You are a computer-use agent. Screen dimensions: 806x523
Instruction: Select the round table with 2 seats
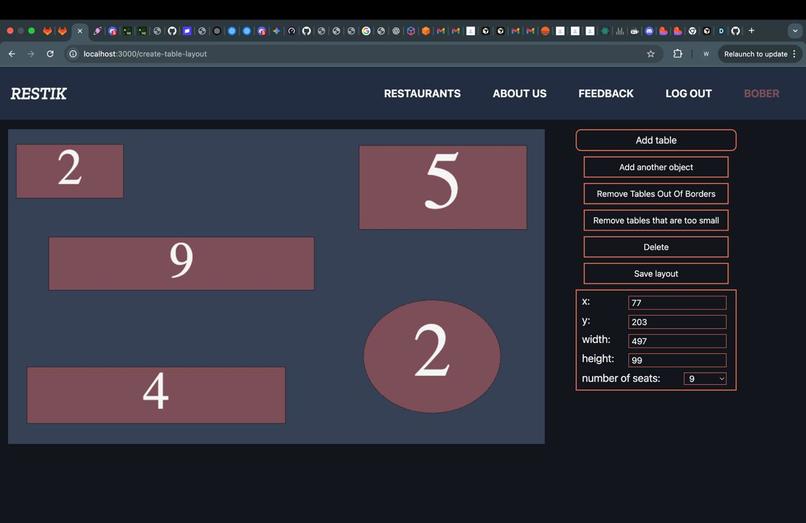coord(432,356)
